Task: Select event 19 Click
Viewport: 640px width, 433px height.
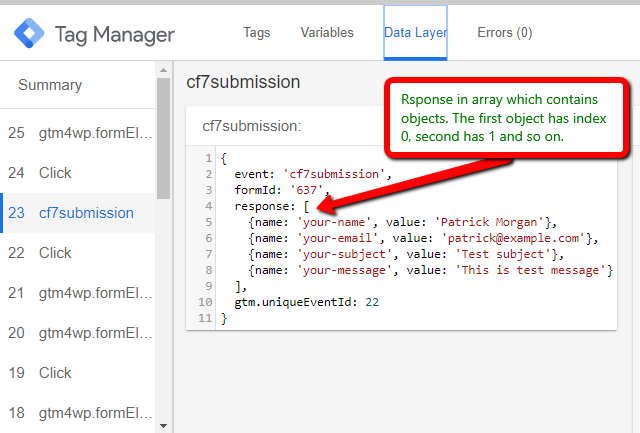Action: click(78, 373)
